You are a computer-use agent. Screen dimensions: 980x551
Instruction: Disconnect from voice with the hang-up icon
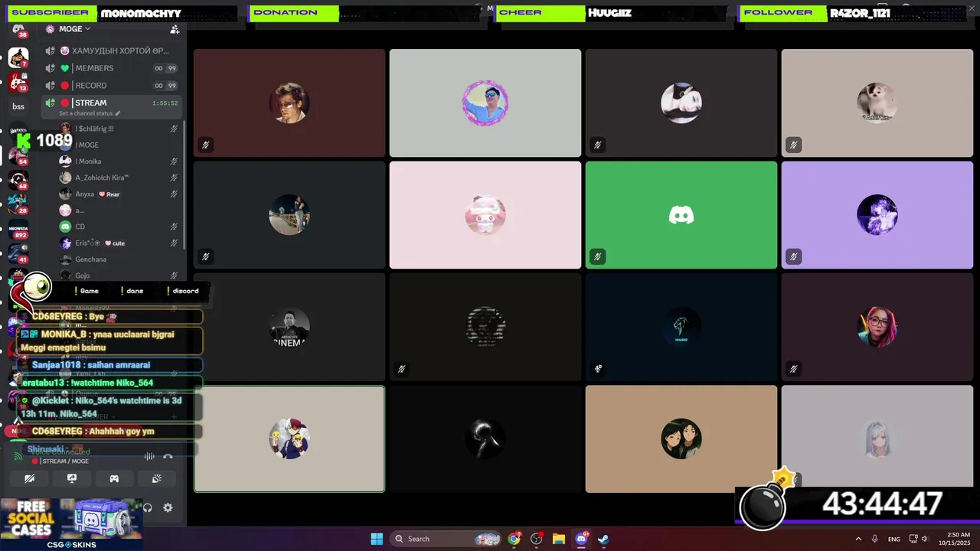(168, 456)
